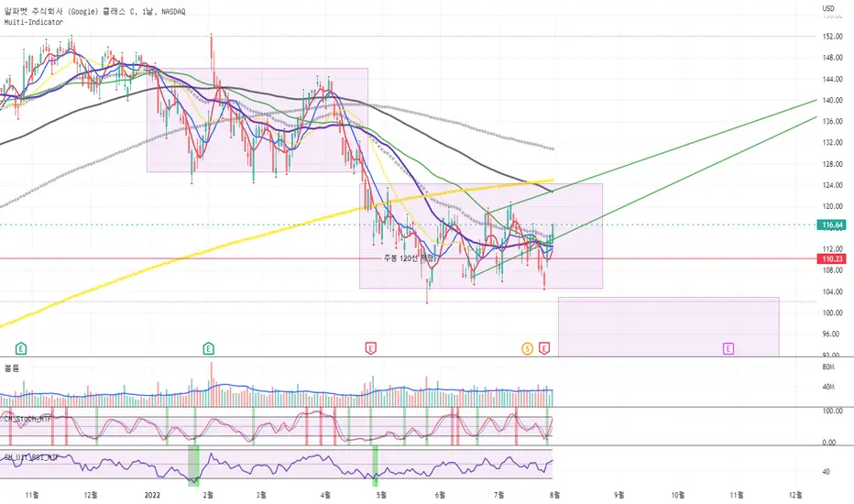Click the 볼륨 volume pane label

(11, 368)
